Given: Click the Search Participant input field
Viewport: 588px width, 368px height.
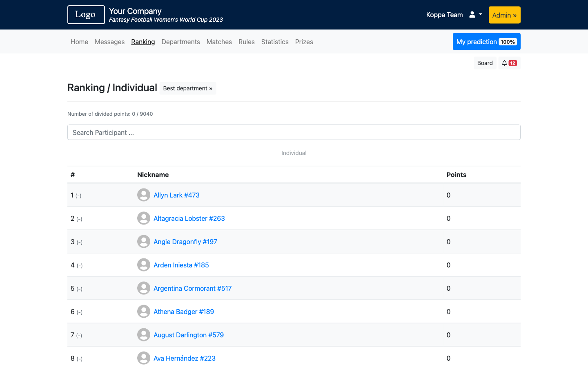Looking at the screenshot, I should [294, 132].
